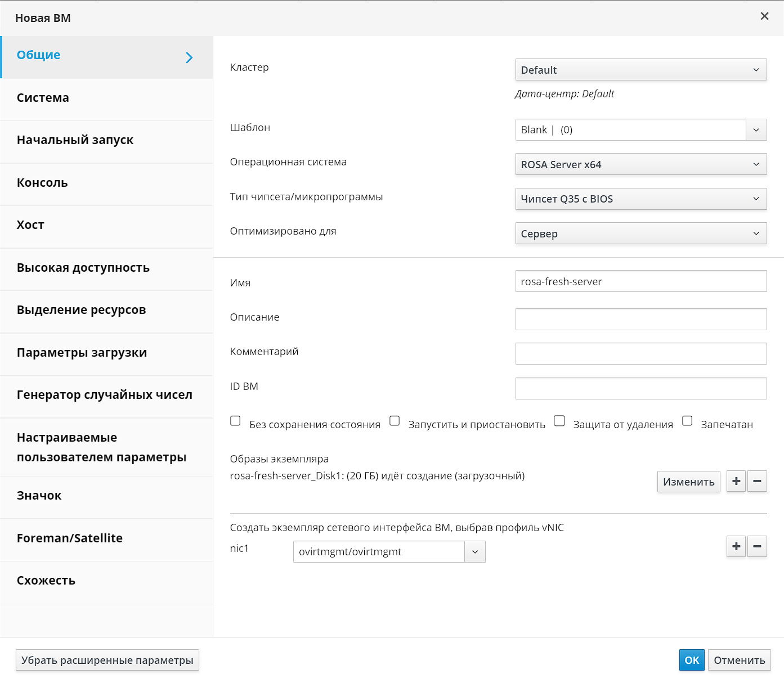Add another network interface with plus icon

coord(736,546)
